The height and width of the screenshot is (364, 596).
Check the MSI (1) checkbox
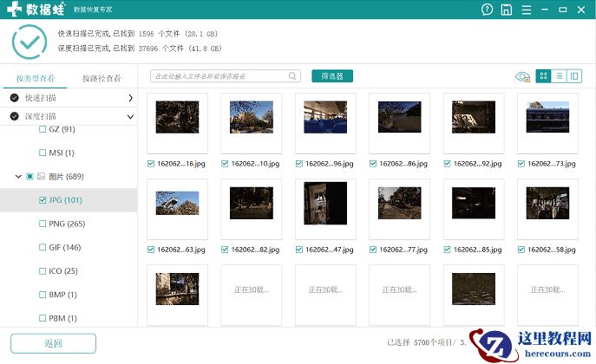point(43,153)
